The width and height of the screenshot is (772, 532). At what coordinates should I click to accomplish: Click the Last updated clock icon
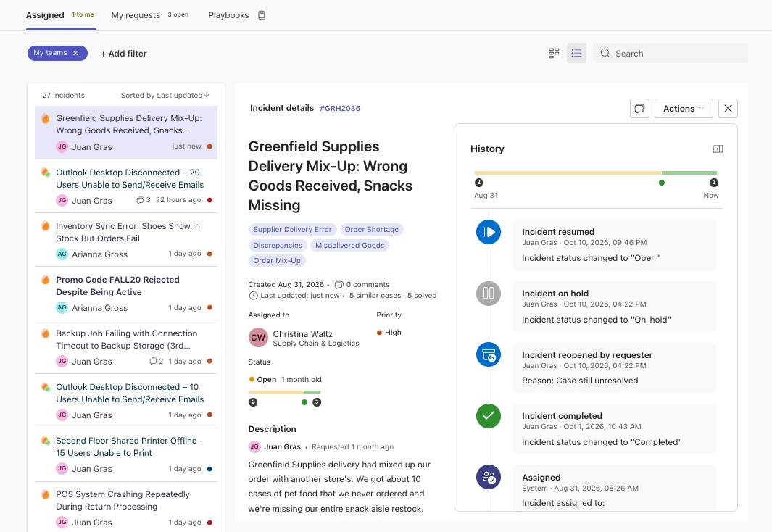pos(253,296)
